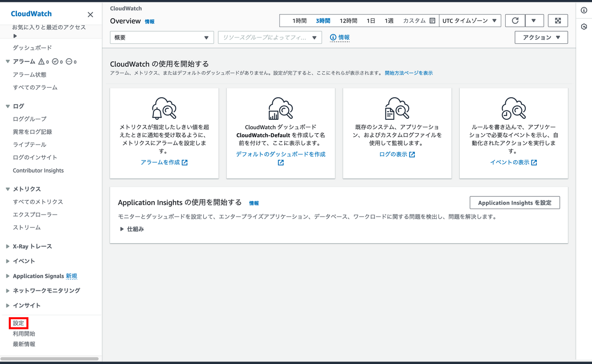The height and width of the screenshot is (364, 592).
Task: Open ストリーム in sidebar
Action: pyautogui.click(x=27, y=227)
